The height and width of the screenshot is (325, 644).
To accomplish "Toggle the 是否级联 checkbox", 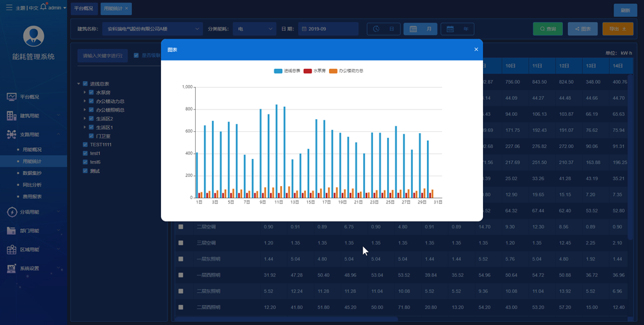I will click(137, 55).
